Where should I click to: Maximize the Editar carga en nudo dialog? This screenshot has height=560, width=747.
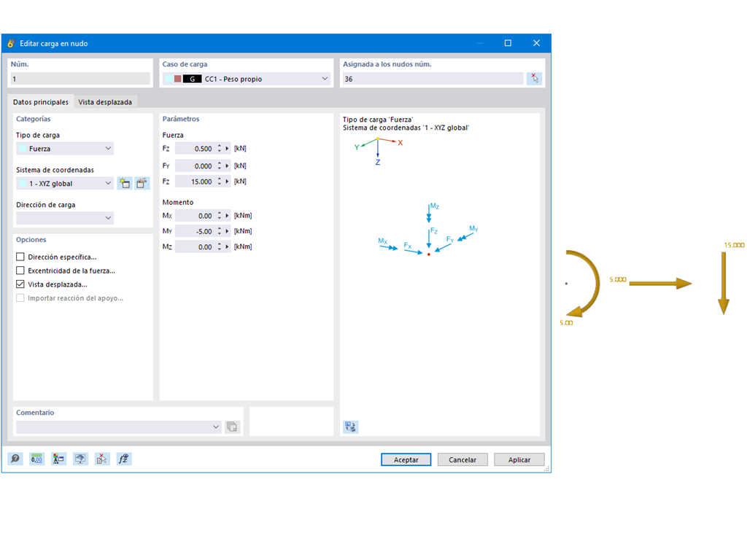pos(508,43)
